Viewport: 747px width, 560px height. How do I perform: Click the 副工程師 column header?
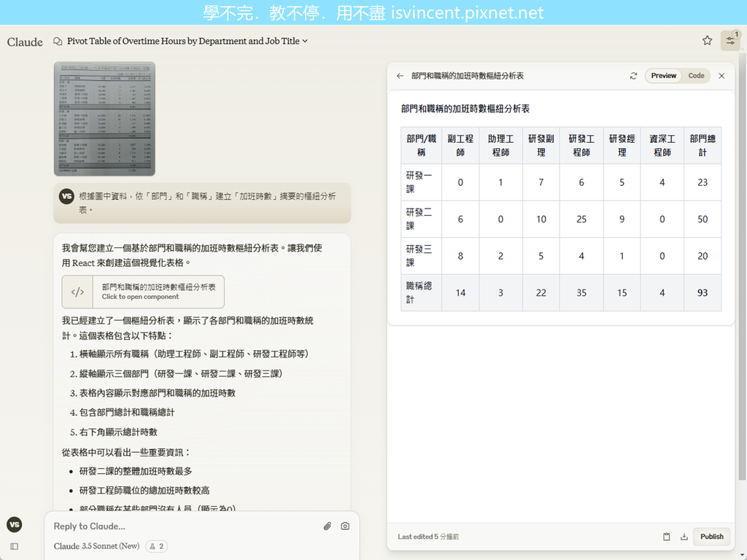[x=460, y=146]
